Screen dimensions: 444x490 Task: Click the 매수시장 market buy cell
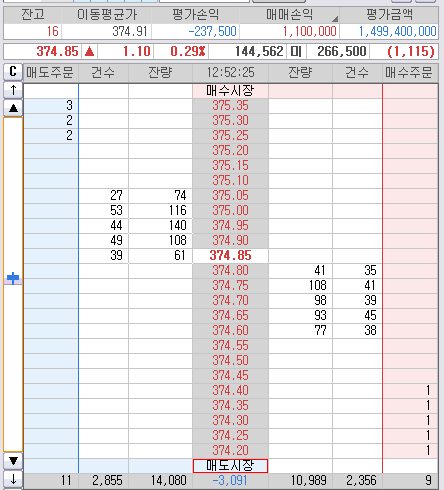[x=230, y=90]
